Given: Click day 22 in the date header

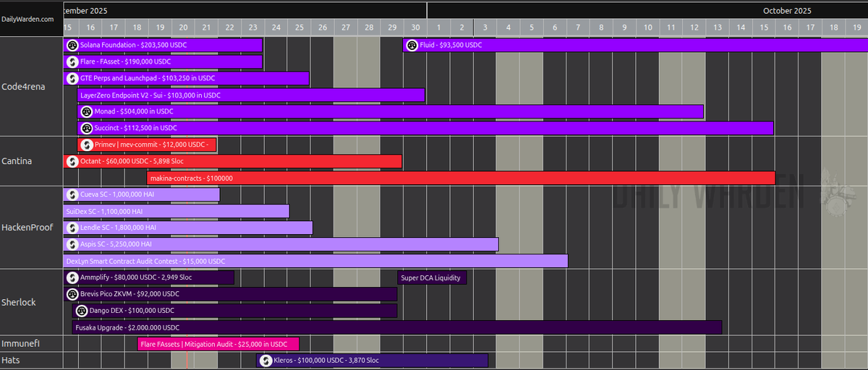Looking at the screenshot, I should pos(230,27).
